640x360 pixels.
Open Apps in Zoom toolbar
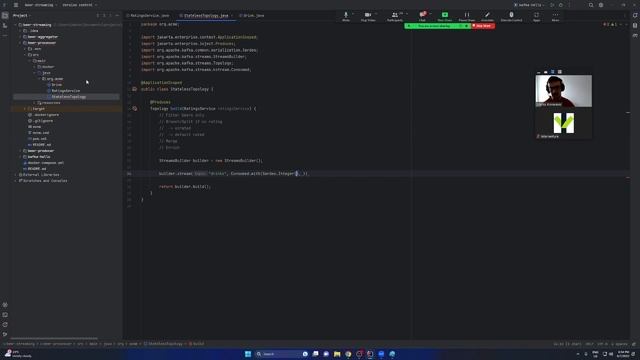coord(536,16)
